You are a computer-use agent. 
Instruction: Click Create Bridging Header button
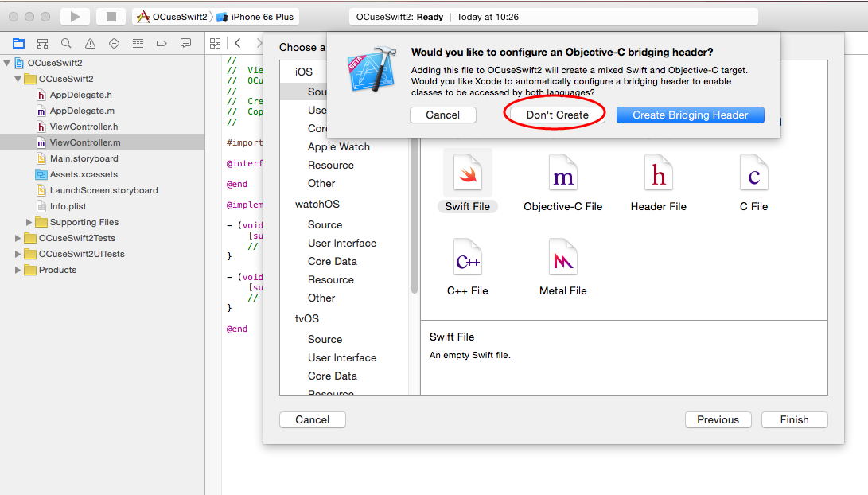(x=691, y=115)
